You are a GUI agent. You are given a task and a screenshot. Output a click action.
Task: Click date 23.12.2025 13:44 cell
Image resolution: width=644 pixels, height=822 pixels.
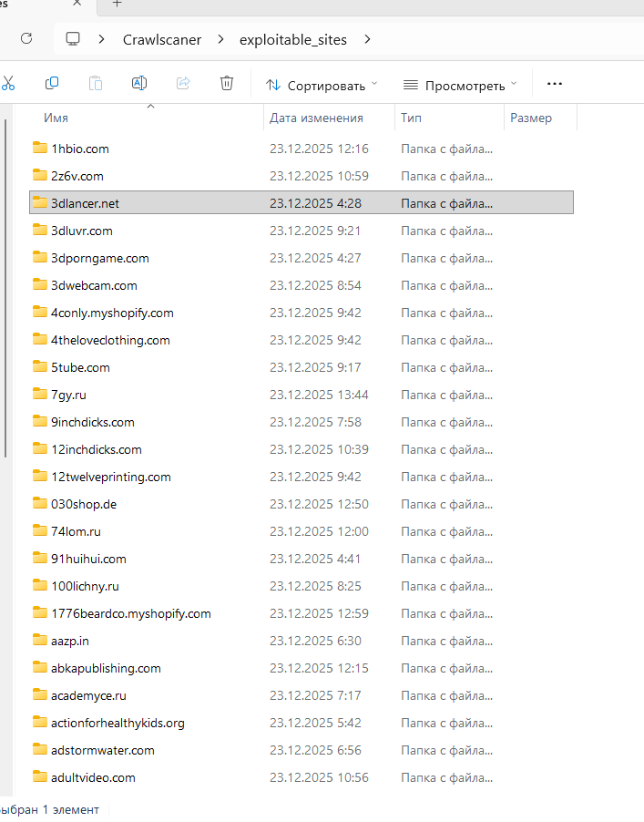(x=319, y=395)
